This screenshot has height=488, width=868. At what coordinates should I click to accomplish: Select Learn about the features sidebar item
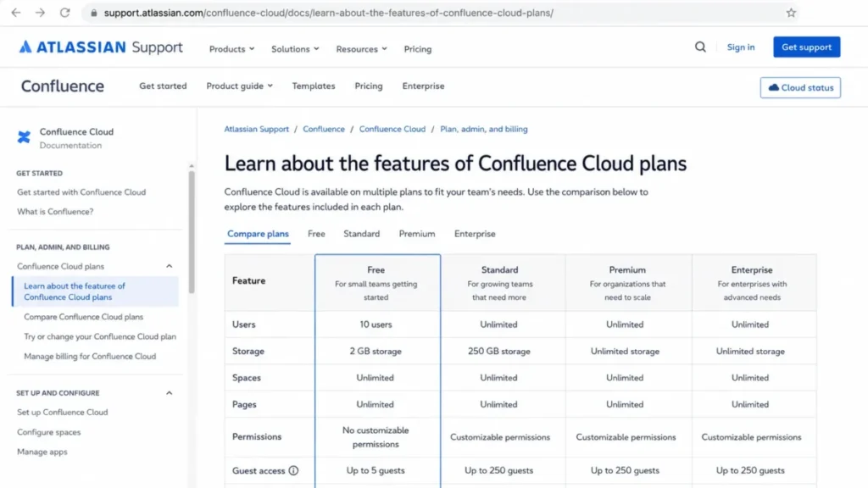[95, 291]
